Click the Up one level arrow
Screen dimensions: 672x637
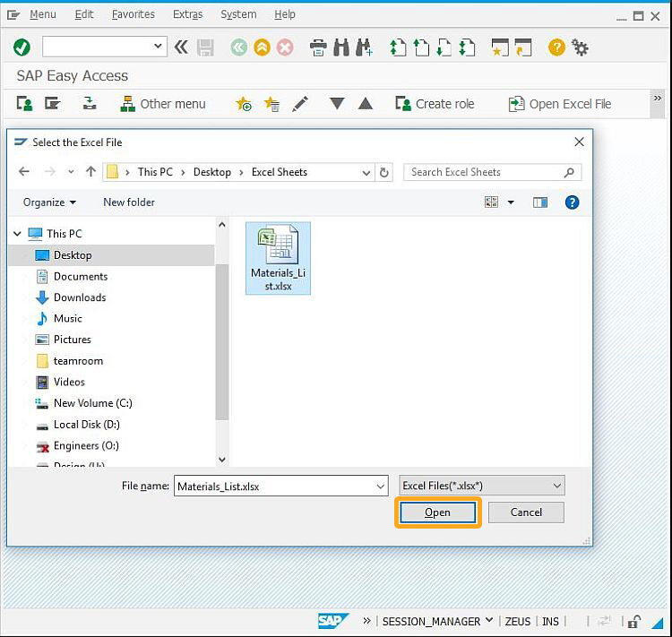pyautogui.click(x=90, y=172)
